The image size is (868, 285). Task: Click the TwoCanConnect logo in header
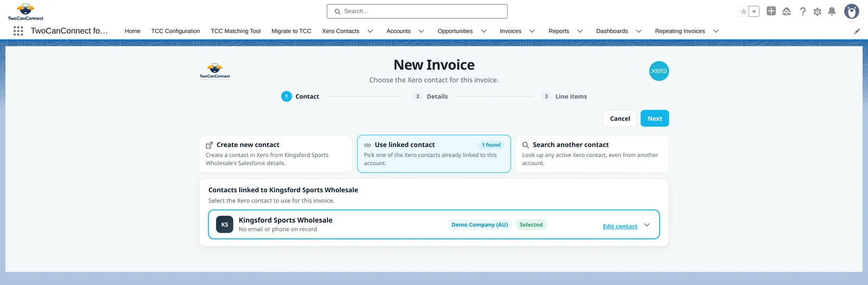[x=25, y=11]
